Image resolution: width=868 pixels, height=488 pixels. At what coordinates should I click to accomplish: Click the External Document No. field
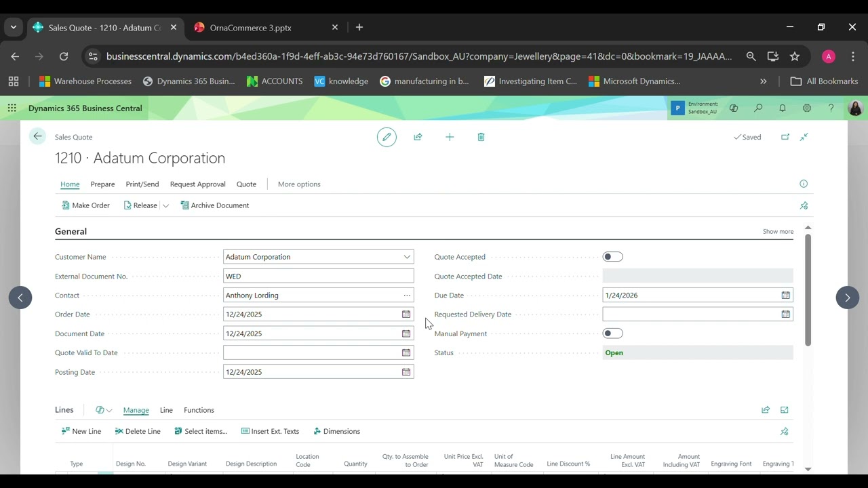click(318, 276)
